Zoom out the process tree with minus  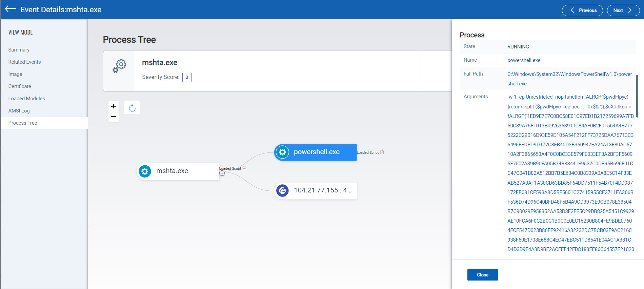click(114, 117)
